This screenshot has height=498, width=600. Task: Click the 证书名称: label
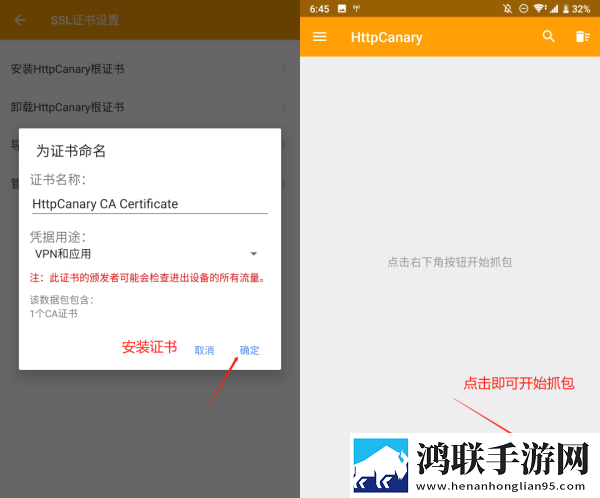click(58, 180)
